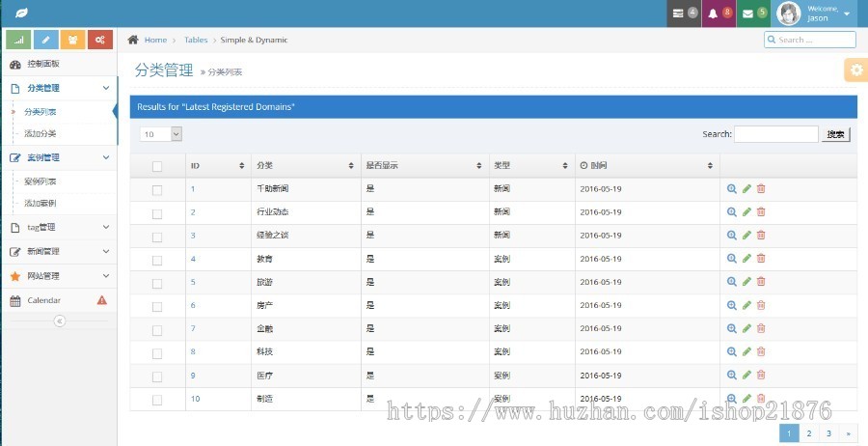Click the leaf logo in the top bar
This screenshot has height=446, width=868.
(x=21, y=13)
